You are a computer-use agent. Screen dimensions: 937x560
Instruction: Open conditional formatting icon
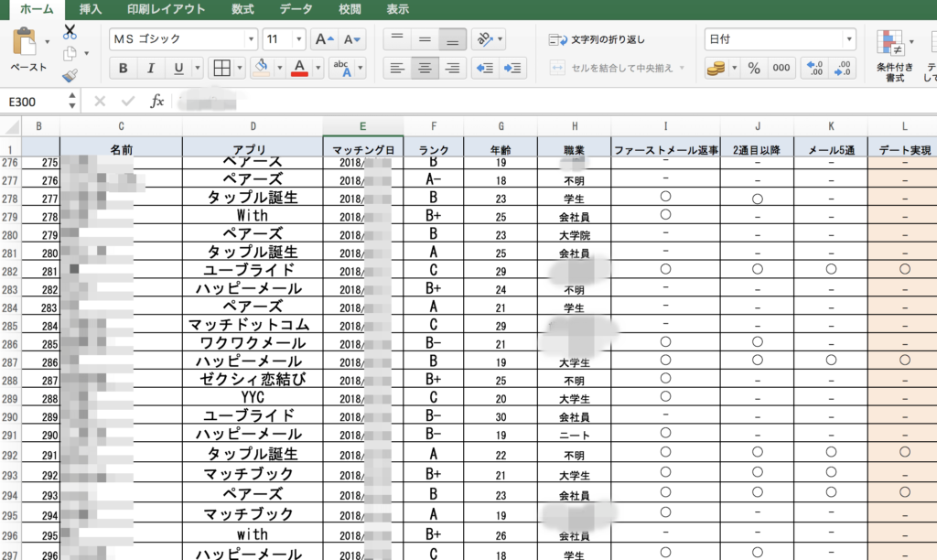(889, 43)
